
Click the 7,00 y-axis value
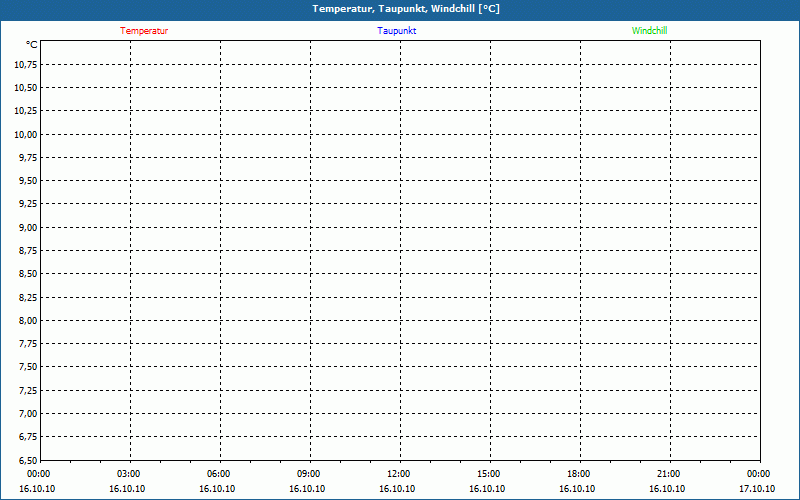pyautogui.click(x=28, y=414)
